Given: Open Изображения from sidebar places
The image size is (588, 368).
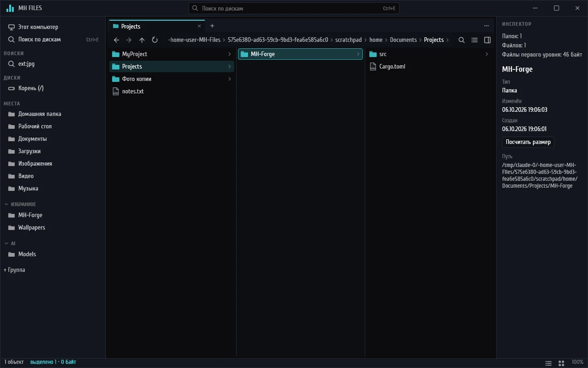Looking at the screenshot, I should 53,164.
